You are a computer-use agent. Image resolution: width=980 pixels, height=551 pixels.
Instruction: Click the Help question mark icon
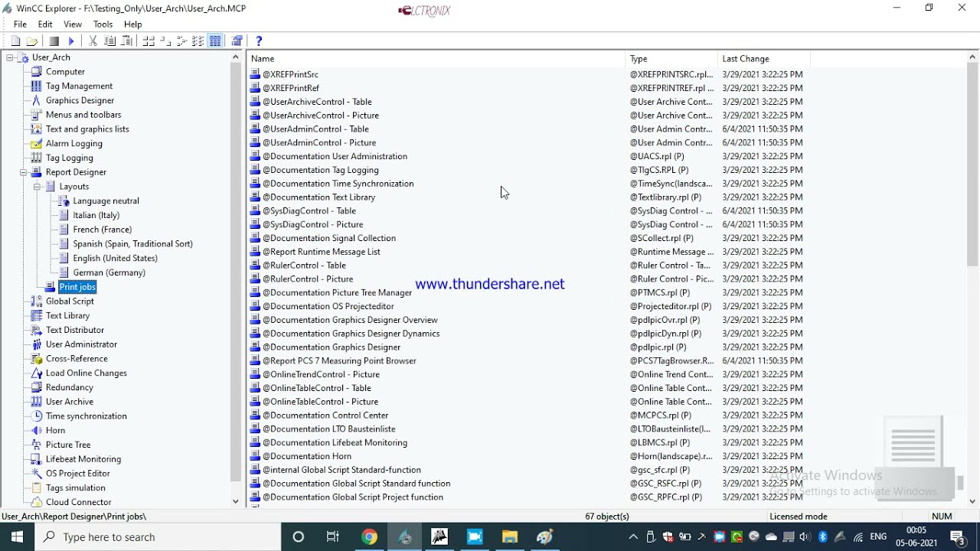[x=259, y=41]
